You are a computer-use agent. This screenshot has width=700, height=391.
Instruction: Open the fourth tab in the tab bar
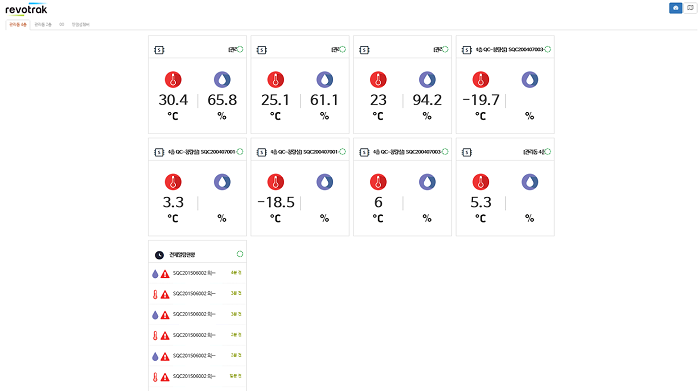click(x=80, y=25)
